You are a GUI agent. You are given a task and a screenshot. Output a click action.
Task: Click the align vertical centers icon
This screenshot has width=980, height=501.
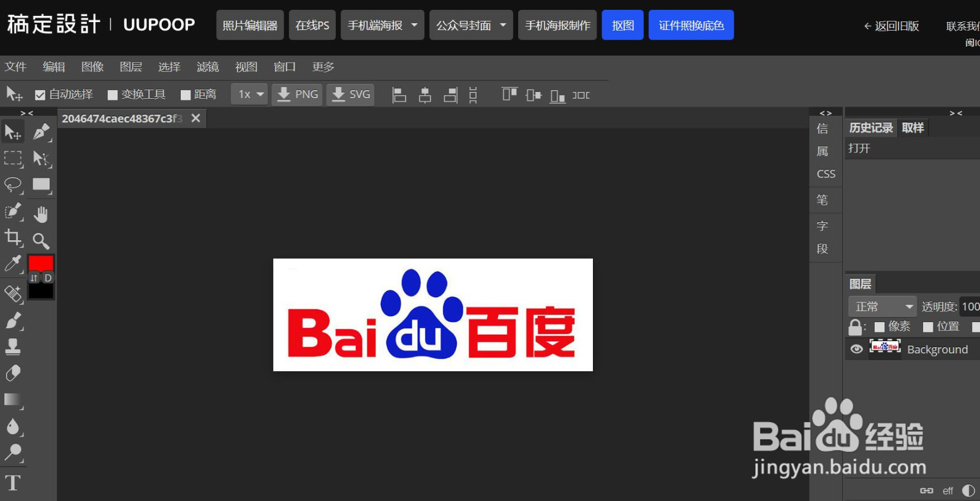(533, 95)
